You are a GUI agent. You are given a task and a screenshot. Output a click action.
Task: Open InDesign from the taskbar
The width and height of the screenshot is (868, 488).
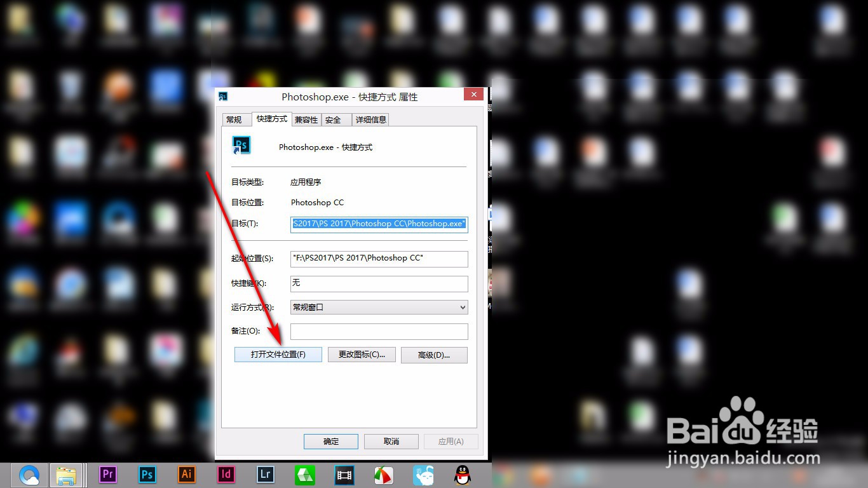226,474
